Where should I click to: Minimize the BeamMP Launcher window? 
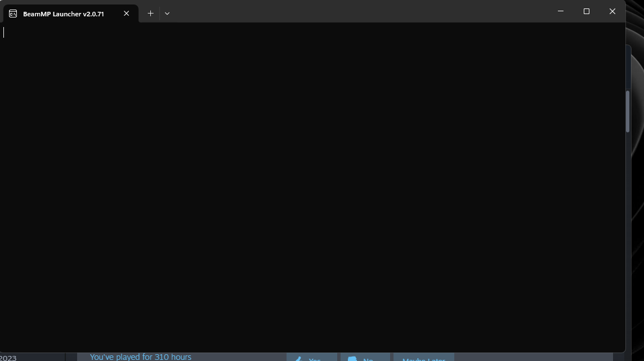561,11
